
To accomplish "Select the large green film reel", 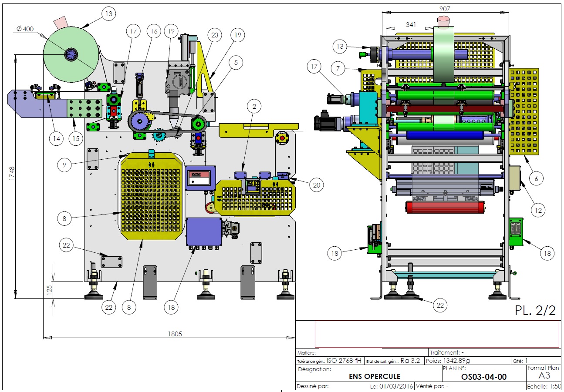I will click(x=71, y=55).
